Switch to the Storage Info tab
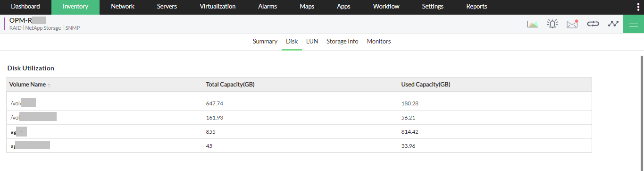This screenshot has height=171, width=644. click(x=342, y=42)
